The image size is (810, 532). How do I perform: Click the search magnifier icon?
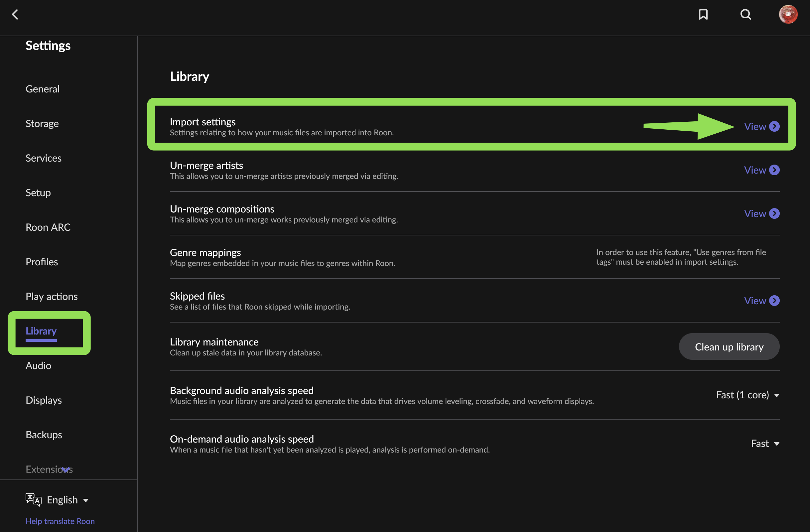tap(745, 14)
